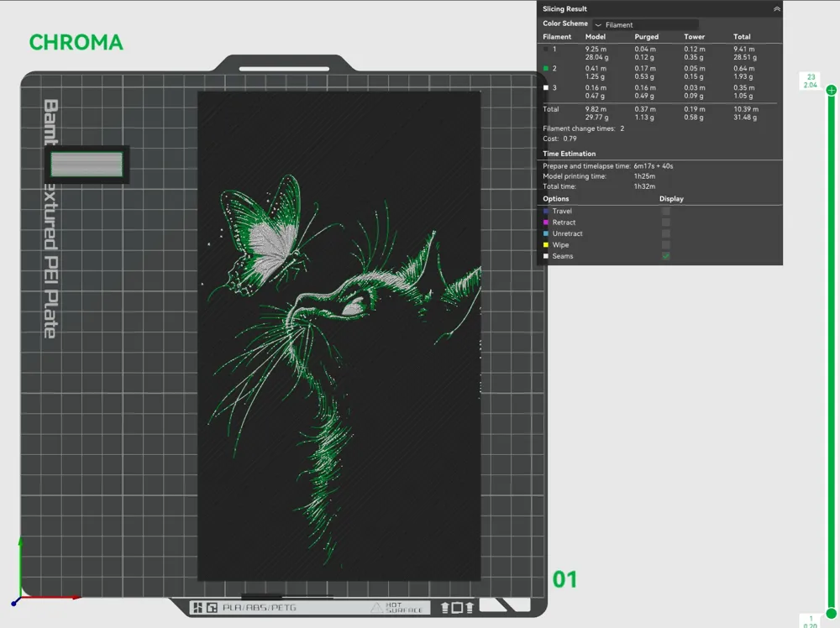Click the Filament column header
Image resolution: width=840 pixels, height=628 pixels.
(557, 37)
